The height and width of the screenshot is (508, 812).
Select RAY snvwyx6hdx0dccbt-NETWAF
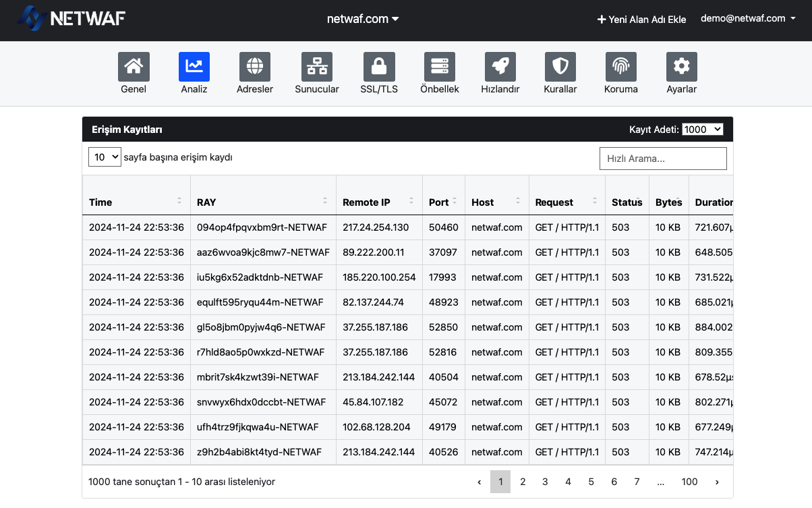click(261, 402)
